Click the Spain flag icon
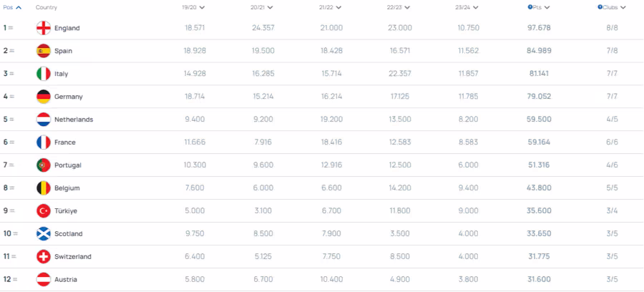The width and height of the screenshot is (644, 292). pyautogui.click(x=43, y=51)
